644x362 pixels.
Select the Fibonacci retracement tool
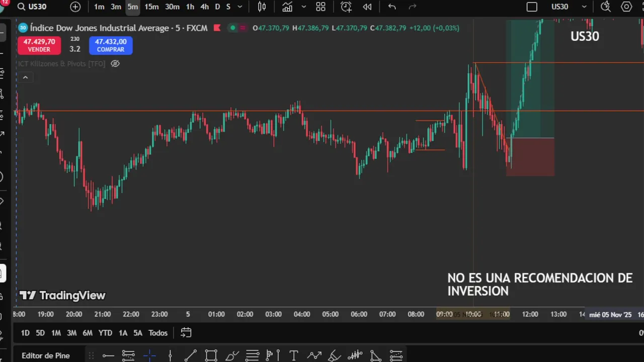tap(252, 356)
